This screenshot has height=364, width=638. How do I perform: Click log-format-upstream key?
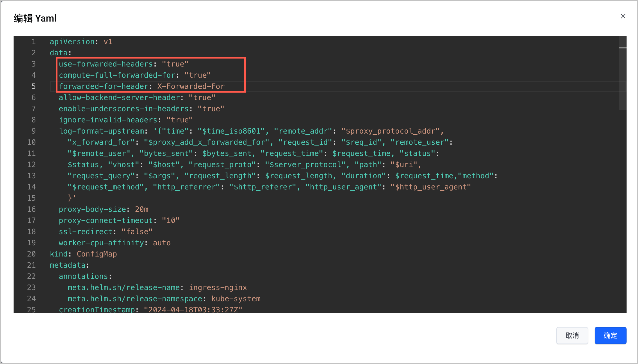[x=101, y=131]
